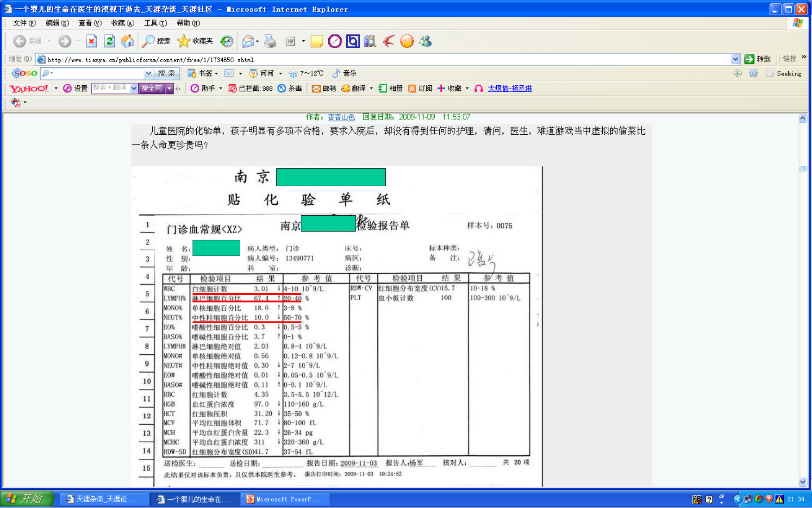Open the Favorites (收藏夹) star button
The image size is (812, 508).
pos(195,41)
